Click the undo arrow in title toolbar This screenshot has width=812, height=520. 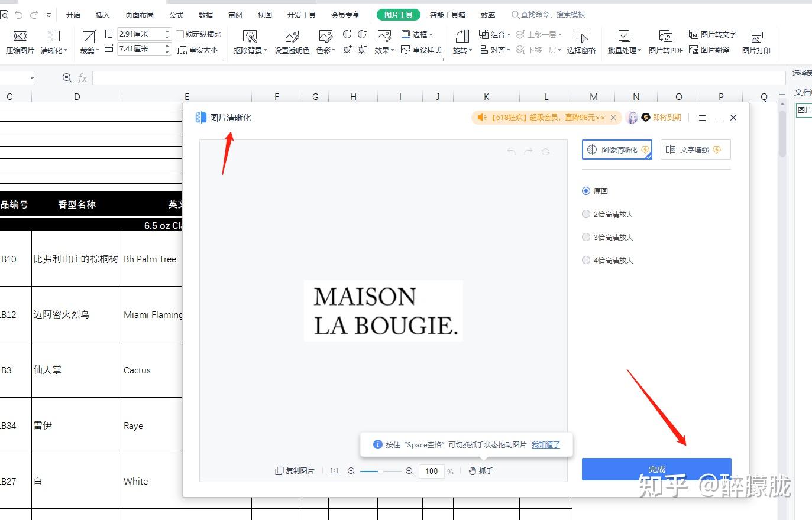pyautogui.click(x=18, y=15)
